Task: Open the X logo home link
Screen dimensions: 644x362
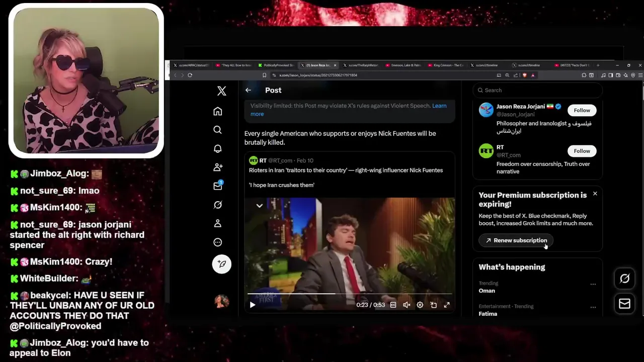Action: coord(221,90)
